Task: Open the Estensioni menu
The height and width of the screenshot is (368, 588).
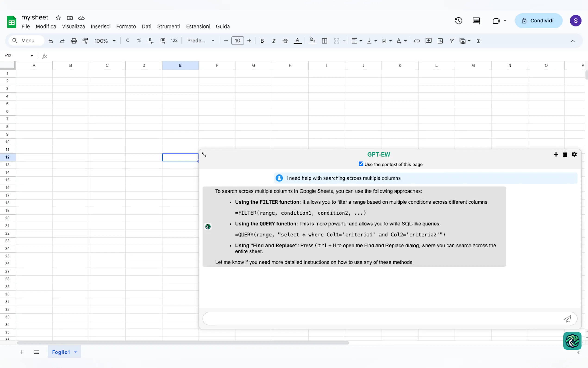Action: pyautogui.click(x=198, y=26)
